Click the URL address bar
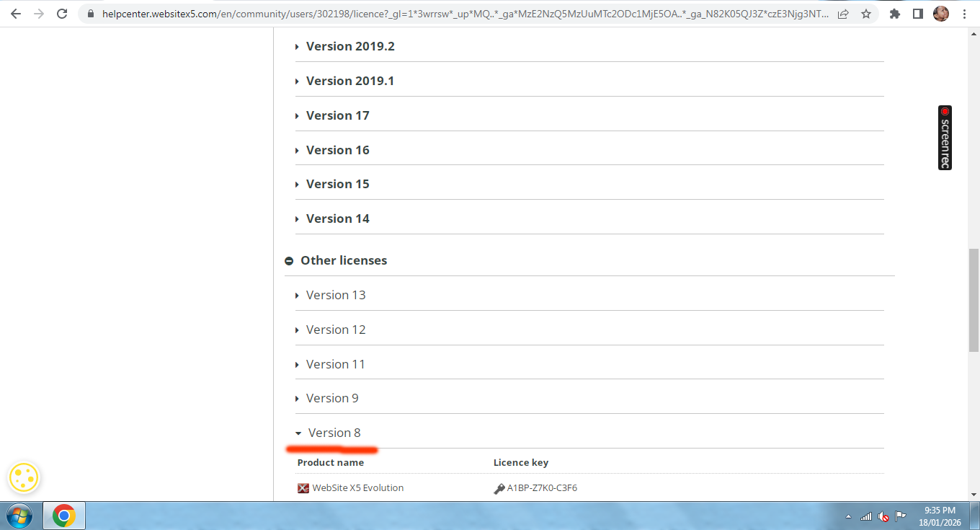980x530 pixels. (461, 14)
